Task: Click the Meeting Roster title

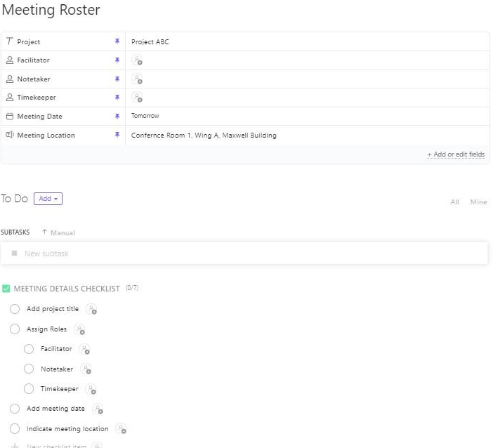Action: 51,10
